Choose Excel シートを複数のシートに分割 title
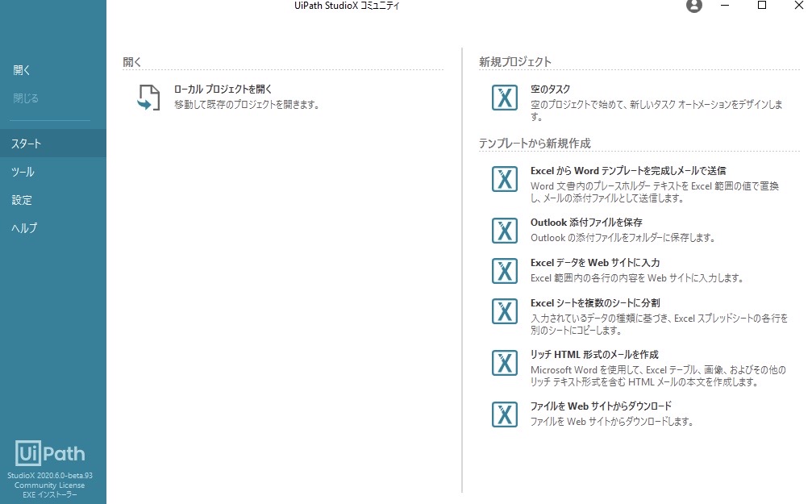The height and width of the screenshot is (504, 812). pyautogui.click(x=595, y=303)
